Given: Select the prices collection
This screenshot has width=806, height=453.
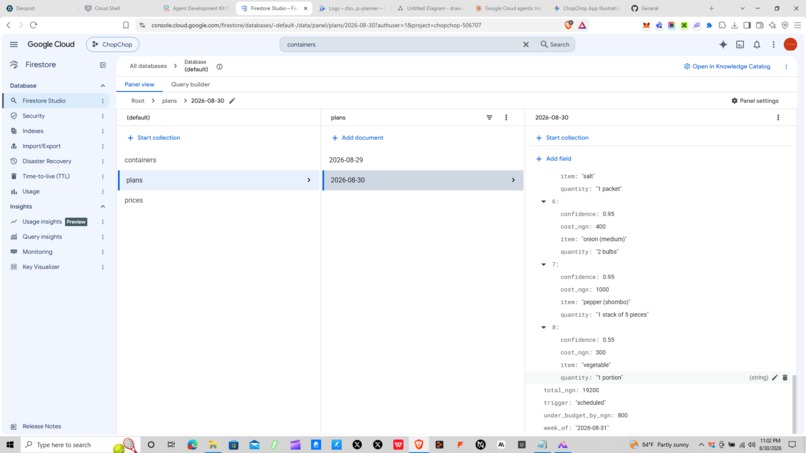Looking at the screenshot, I should coord(134,201).
